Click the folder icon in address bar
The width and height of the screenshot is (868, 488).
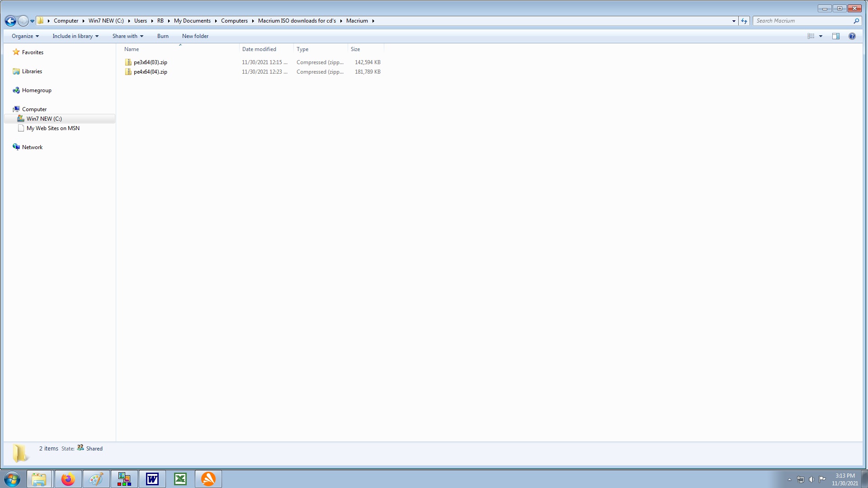(40, 20)
